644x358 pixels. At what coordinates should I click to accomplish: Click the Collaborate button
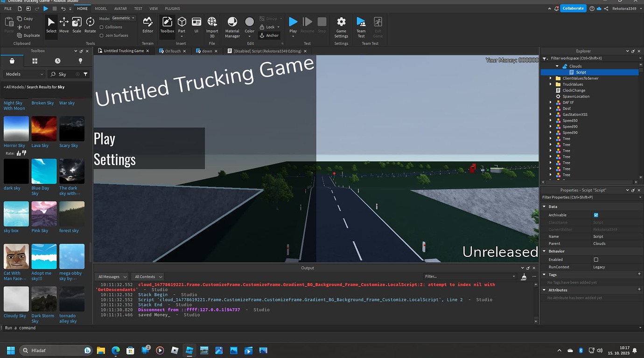tap(573, 8)
